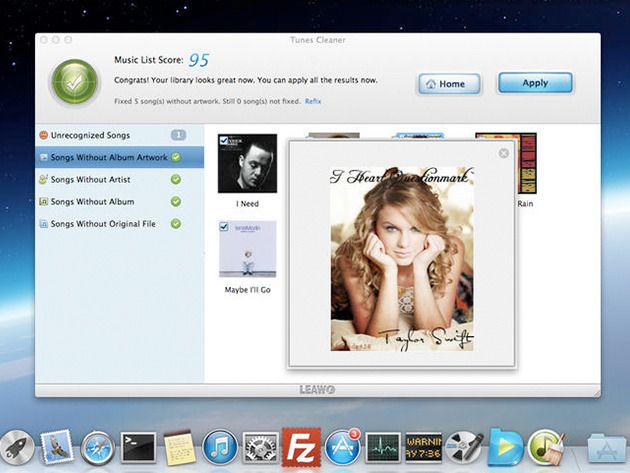Open System Preferences gear in dock
Screen dimensions: 630x473
[x=260, y=448]
